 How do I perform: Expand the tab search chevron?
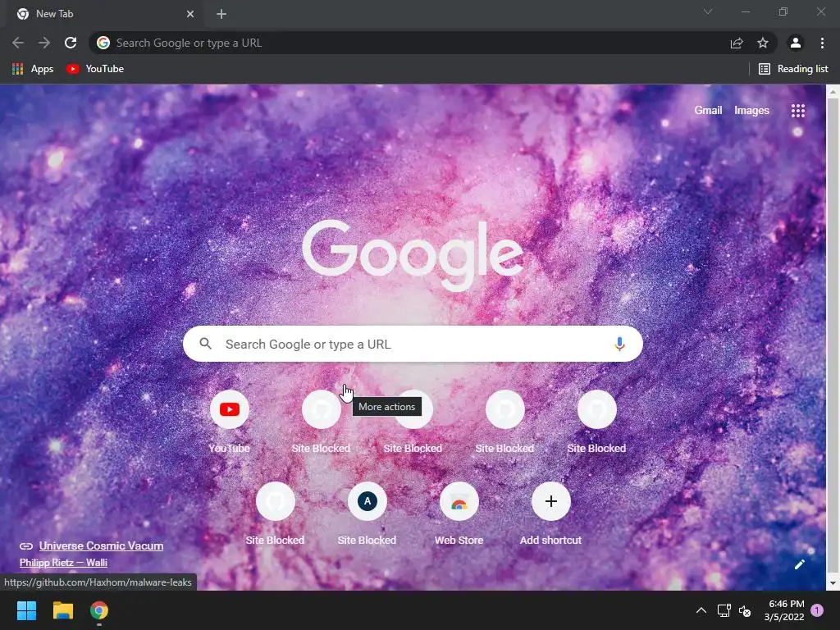tap(708, 11)
